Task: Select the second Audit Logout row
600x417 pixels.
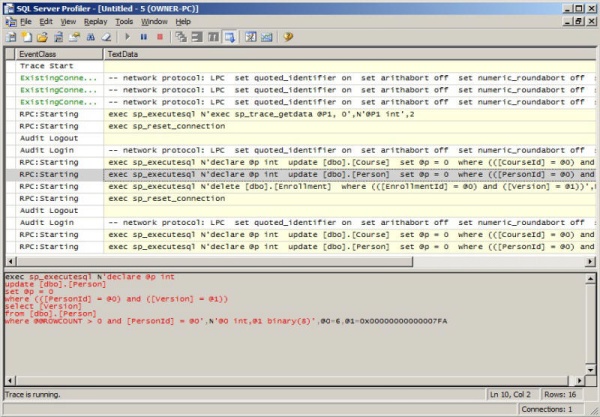Action: 300,211
